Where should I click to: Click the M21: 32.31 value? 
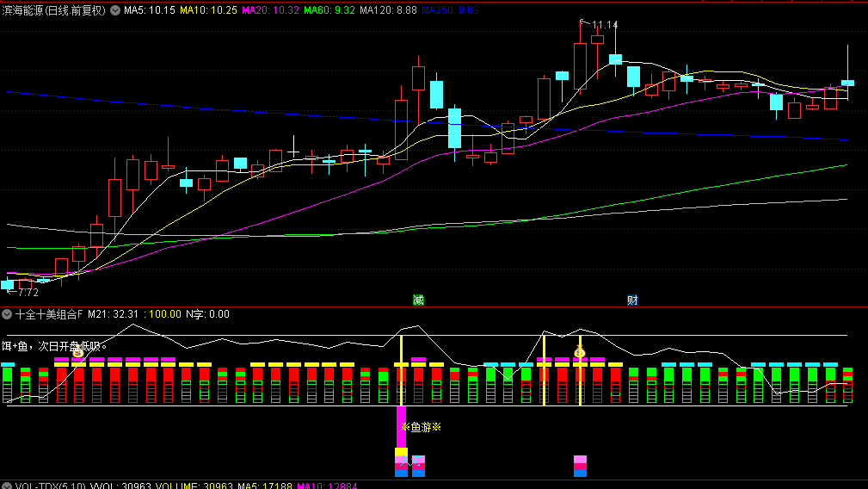coord(113,314)
